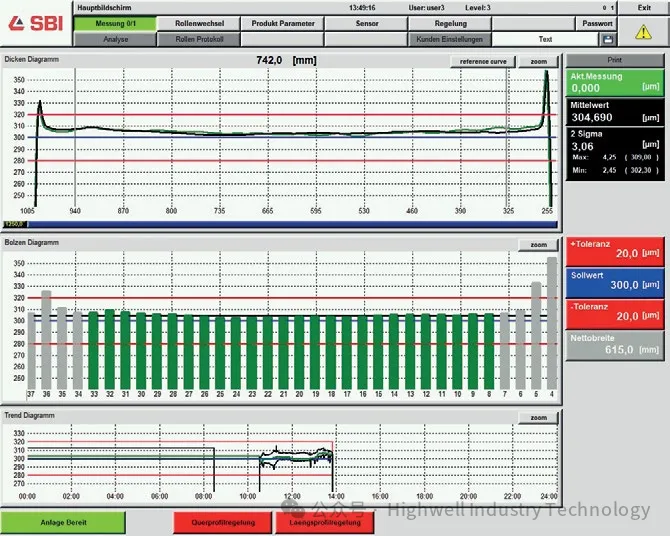Zoom the Bolzen Diagramm
670x536 pixels.
538,245
